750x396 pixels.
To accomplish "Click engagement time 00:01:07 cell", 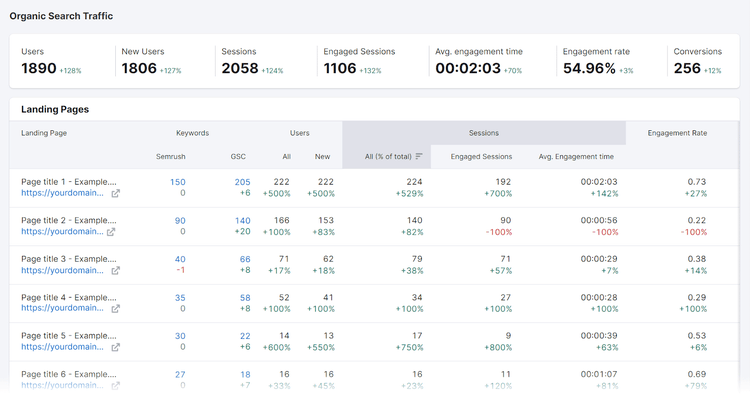I will (x=599, y=374).
